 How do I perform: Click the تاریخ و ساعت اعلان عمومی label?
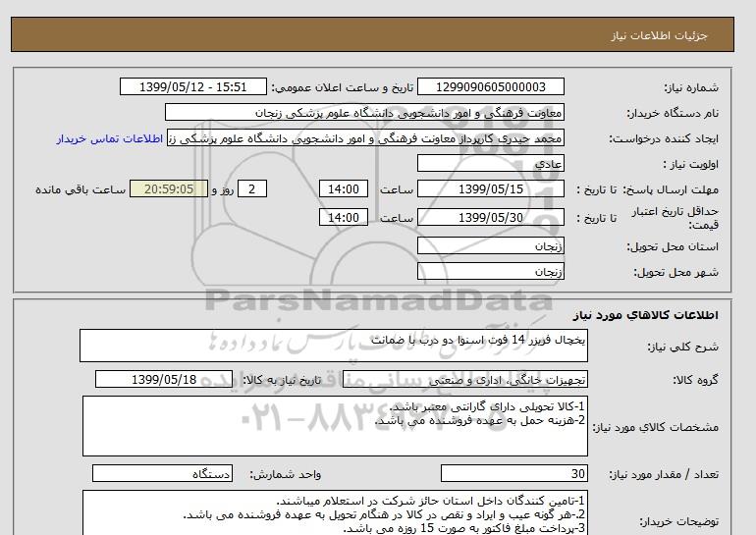[343, 87]
